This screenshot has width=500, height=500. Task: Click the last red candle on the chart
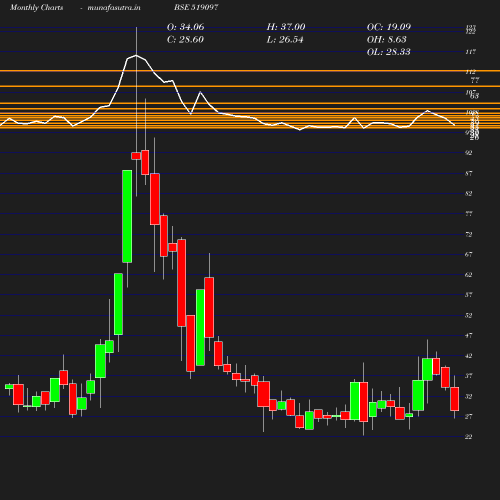[x=455, y=399]
